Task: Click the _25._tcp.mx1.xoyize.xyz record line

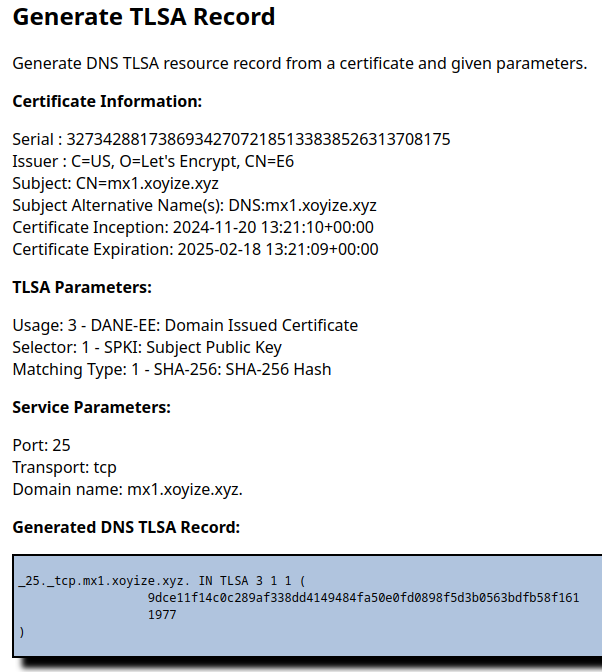Action: pyautogui.click(x=161, y=581)
